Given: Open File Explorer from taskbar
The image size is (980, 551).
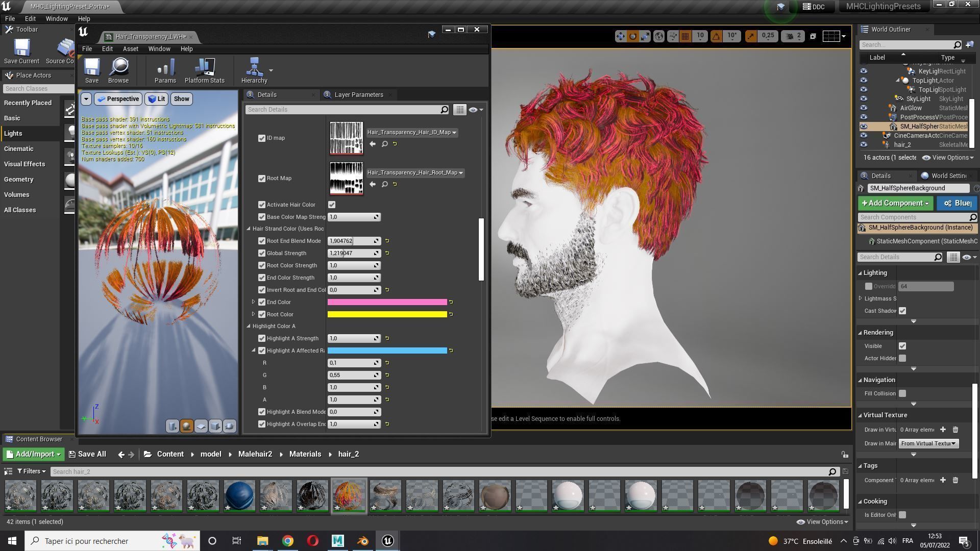Looking at the screenshot, I should click(x=263, y=541).
